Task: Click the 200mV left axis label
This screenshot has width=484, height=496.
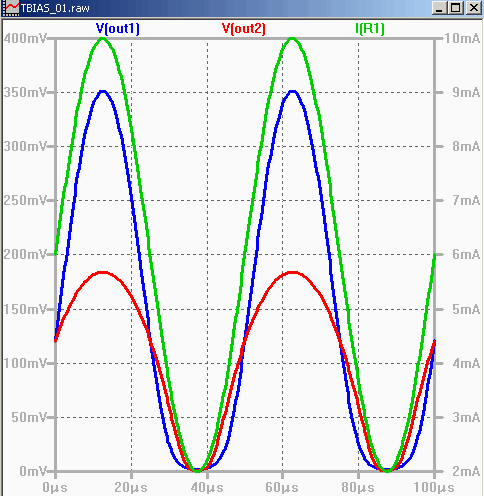Action: 25,255
